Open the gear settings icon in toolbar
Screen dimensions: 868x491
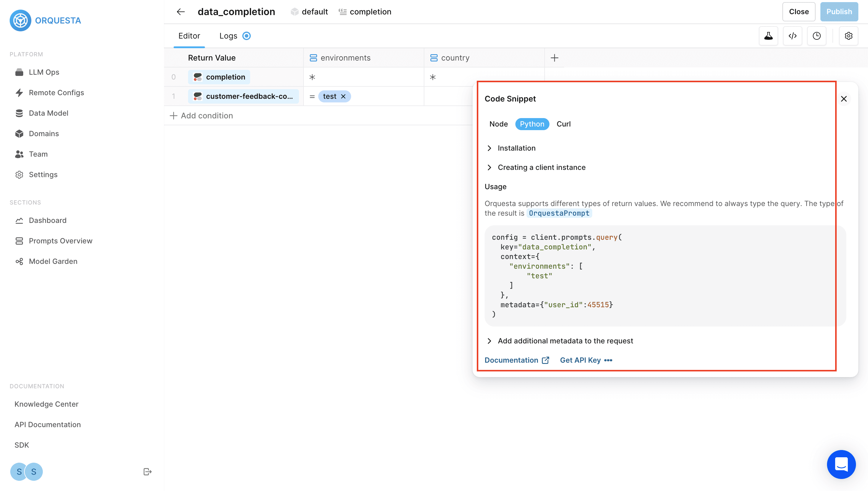pyautogui.click(x=848, y=36)
